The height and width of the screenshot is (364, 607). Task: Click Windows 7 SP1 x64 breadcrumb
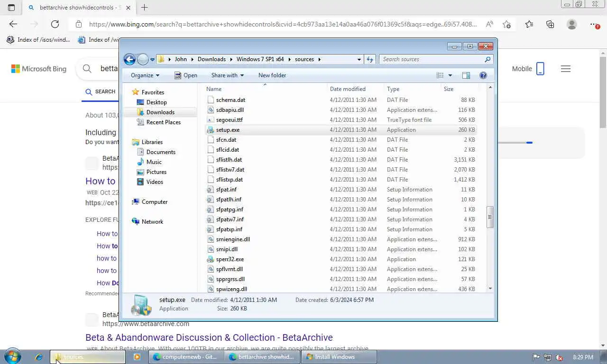(260, 59)
